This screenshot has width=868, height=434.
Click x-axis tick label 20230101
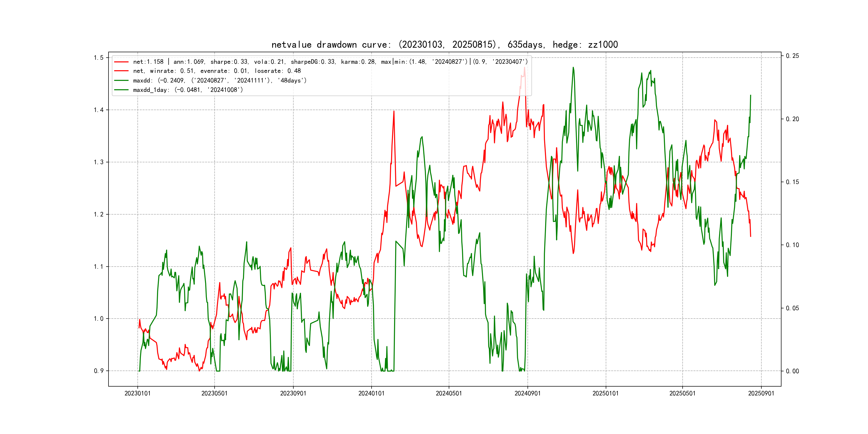137,393
